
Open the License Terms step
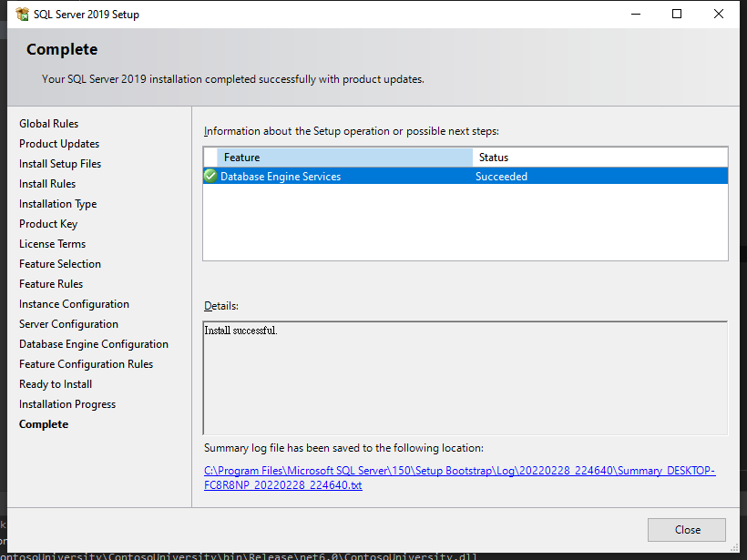pos(52,244)
